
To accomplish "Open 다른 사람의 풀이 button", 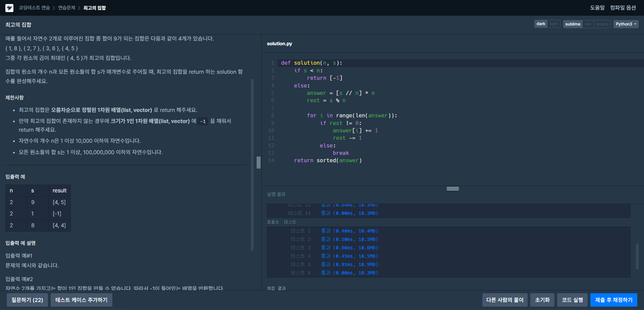I will (505, 300).
